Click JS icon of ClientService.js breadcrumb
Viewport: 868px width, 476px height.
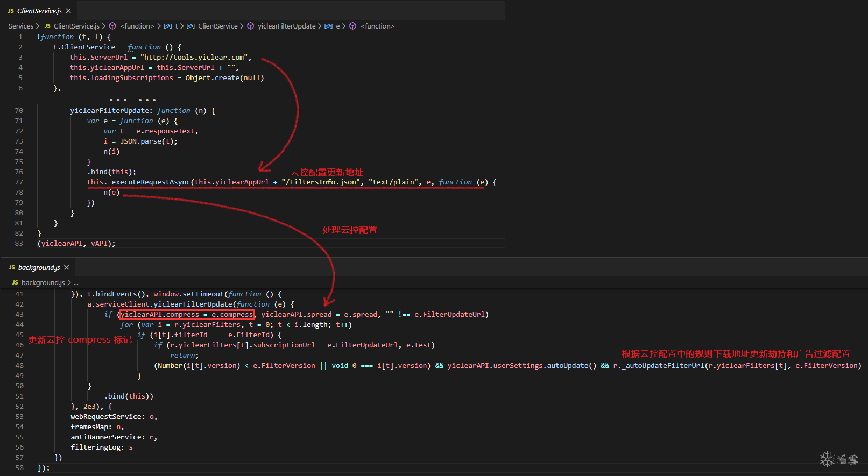click(x=47, y=26)
